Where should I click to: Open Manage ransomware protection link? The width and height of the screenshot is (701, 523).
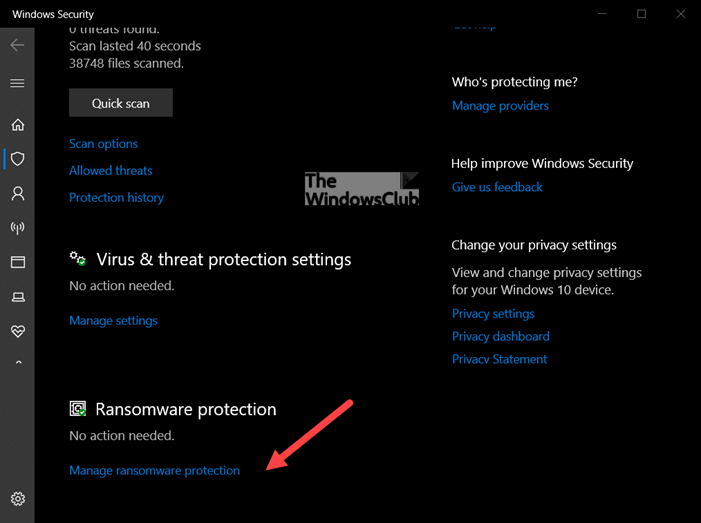tap(154, 471)
